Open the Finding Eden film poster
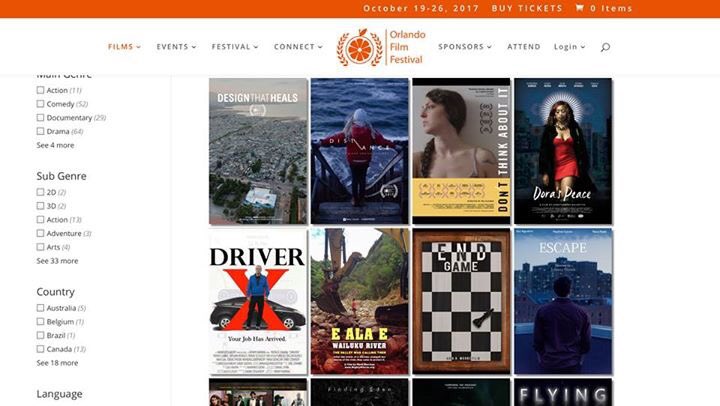Screen dimensions: 720x406 [x=360, y=392]
